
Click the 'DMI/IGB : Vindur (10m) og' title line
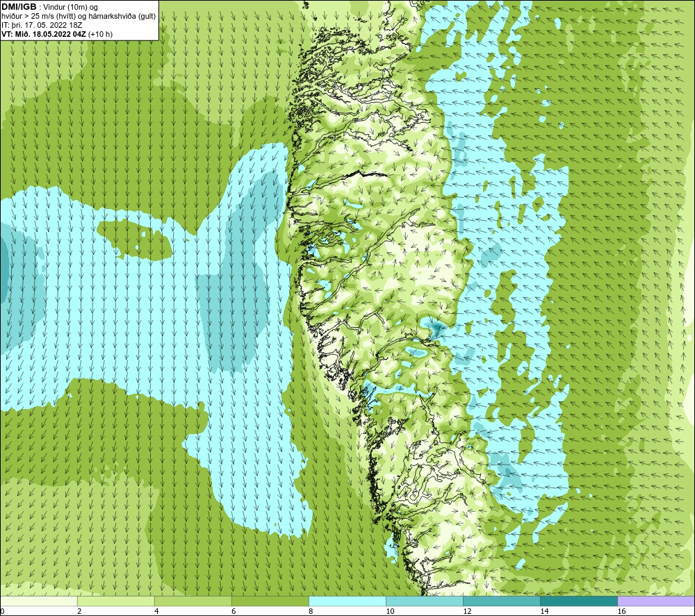pyautogui.click(x=49, y=7)
